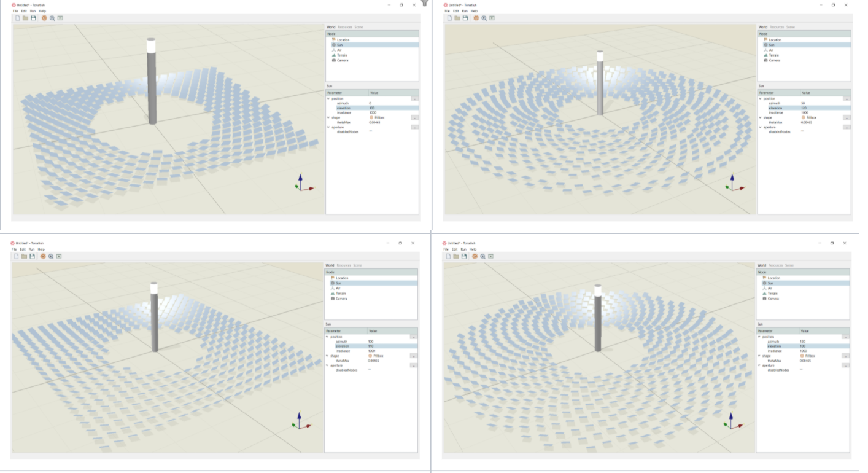
Task: Click Save disk icon in lower-right Tonatiuh window
Action: [x=463, y=256]
